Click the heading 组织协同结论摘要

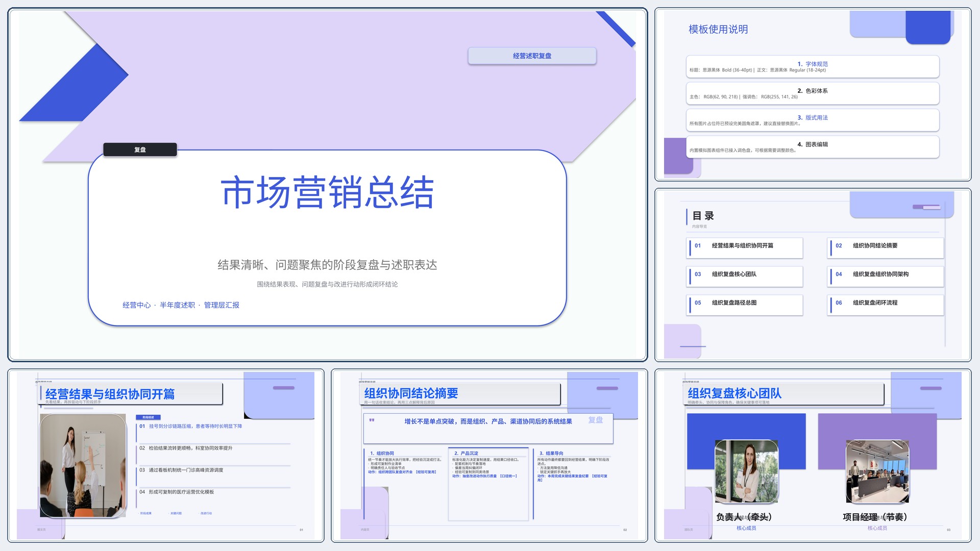pos(411,393)
